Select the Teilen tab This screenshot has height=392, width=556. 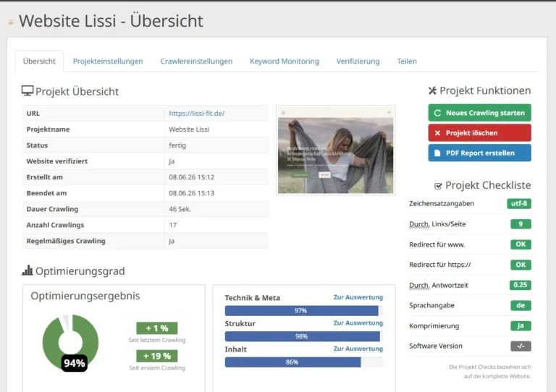pos(407,61)
